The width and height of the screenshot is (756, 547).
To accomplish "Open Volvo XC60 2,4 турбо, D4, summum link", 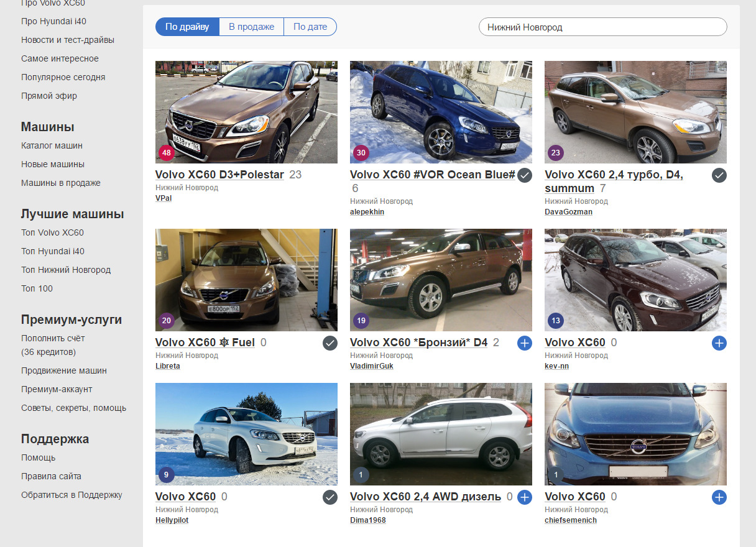I will click(x=614, y=182).
